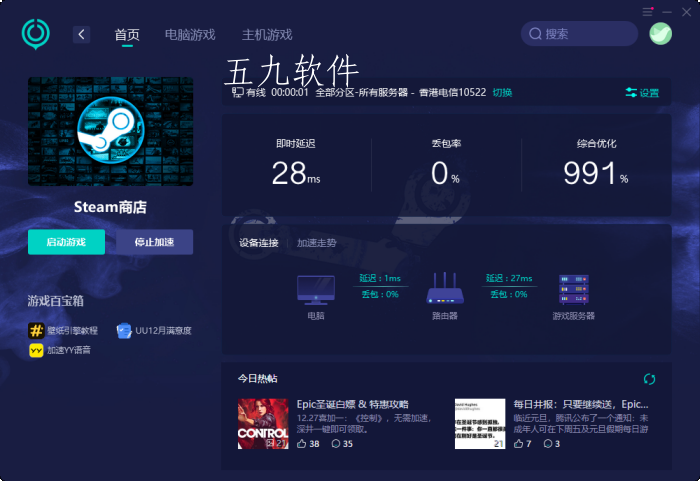Refresh 今日热帖 with the refresh icon
Screen dimensions: 700x481
pyautogui.click(x=649, y=379)
